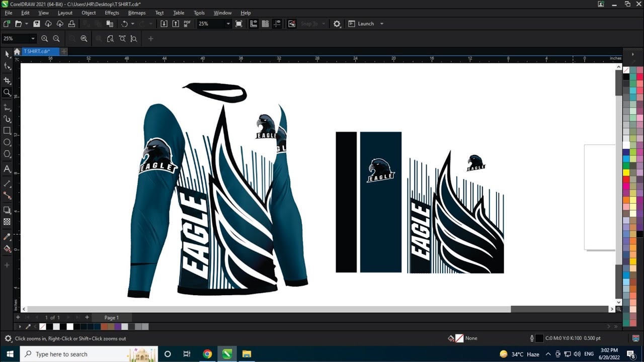
Task: Select the Zoom tool in toolbox
Action: [x=7, y=93]
